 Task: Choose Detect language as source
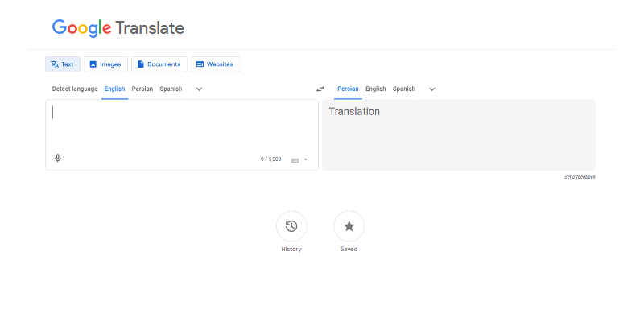[x=75, y=89]
